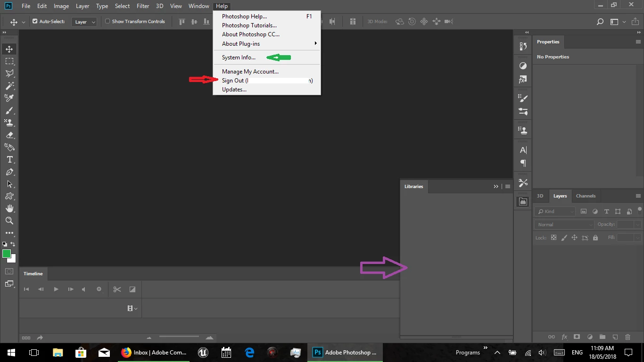This screenshot has width=644, height=362.
Task: Select the Polygonal Lasso tool
Action: click(9, 74)
